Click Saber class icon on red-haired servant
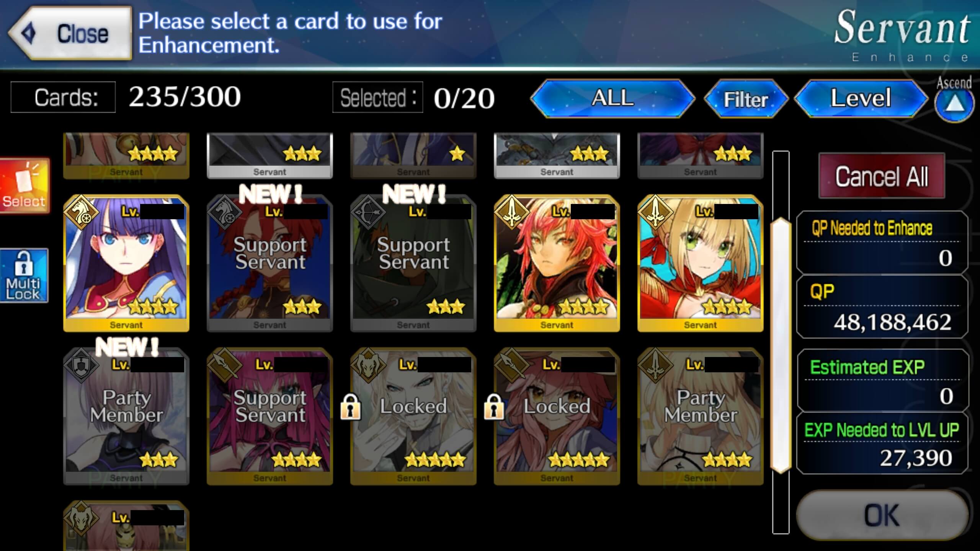The image size is (980, 551). (x=511, y=212)
